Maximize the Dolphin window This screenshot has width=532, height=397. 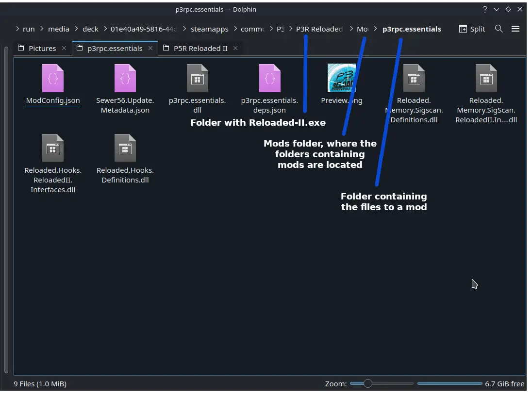point(508,9)
